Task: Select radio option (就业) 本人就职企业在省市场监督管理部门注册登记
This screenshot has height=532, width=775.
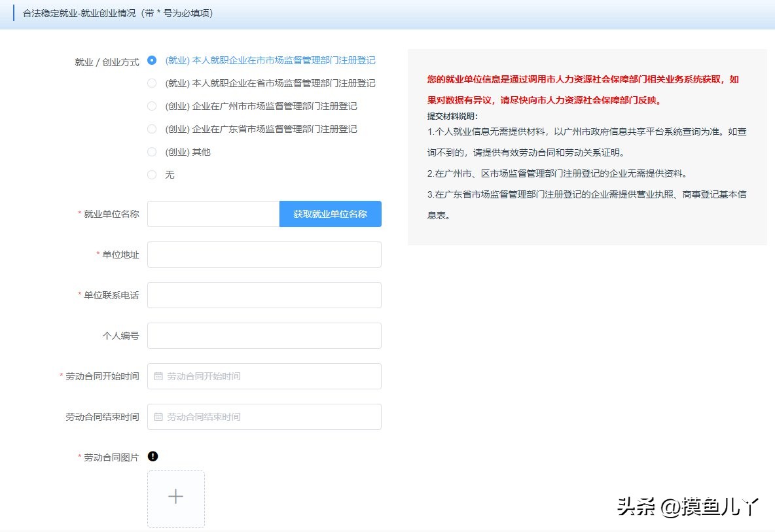Action: point(152,83)
